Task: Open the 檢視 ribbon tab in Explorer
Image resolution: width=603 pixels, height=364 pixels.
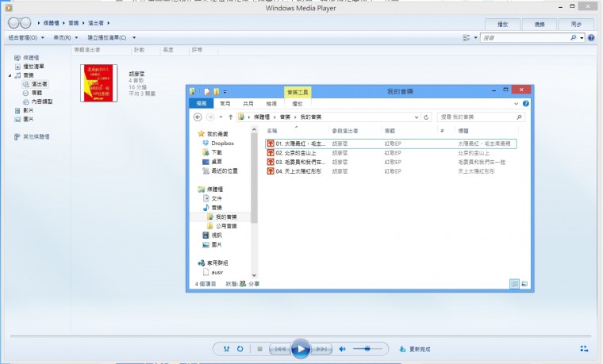Action: (x=271, y=104)
